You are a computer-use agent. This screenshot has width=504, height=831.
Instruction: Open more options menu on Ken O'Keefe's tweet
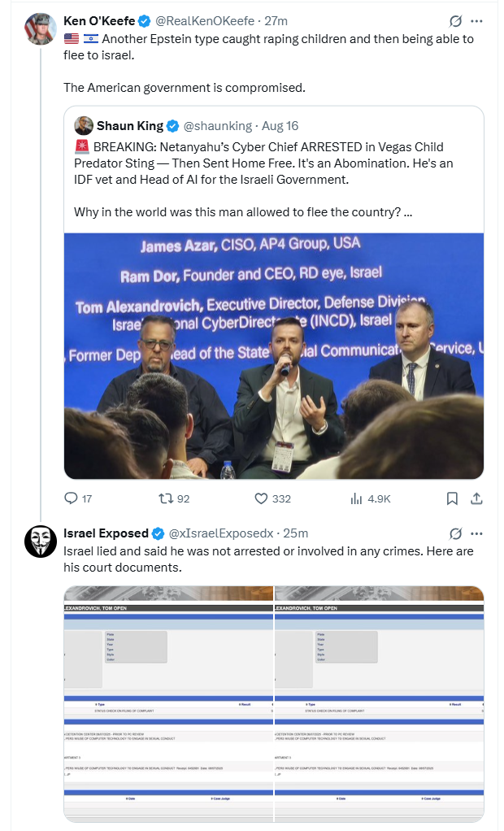pyautogui.click(x=476, y=21)
